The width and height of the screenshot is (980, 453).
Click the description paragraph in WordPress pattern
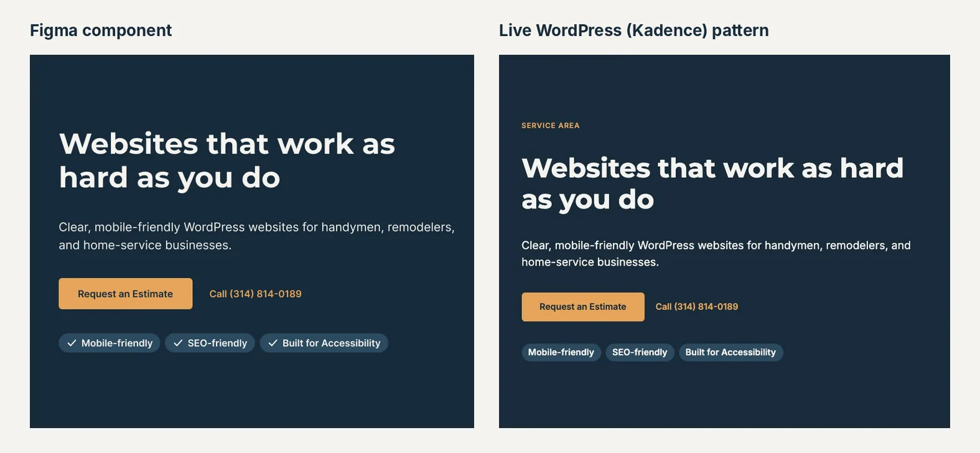click(x=716, y=253)
